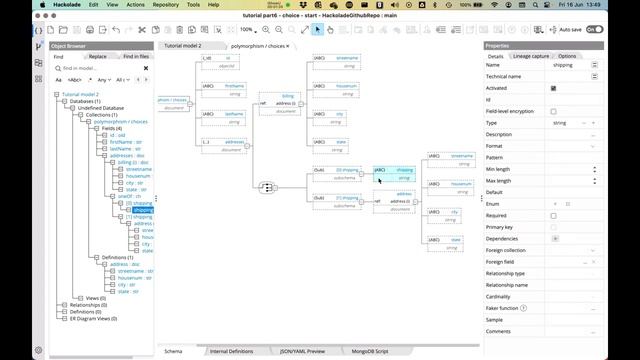This screenshot has height=360, width=640.
Task: Check the Required checkbox
Action: click(x=553, y=216)
